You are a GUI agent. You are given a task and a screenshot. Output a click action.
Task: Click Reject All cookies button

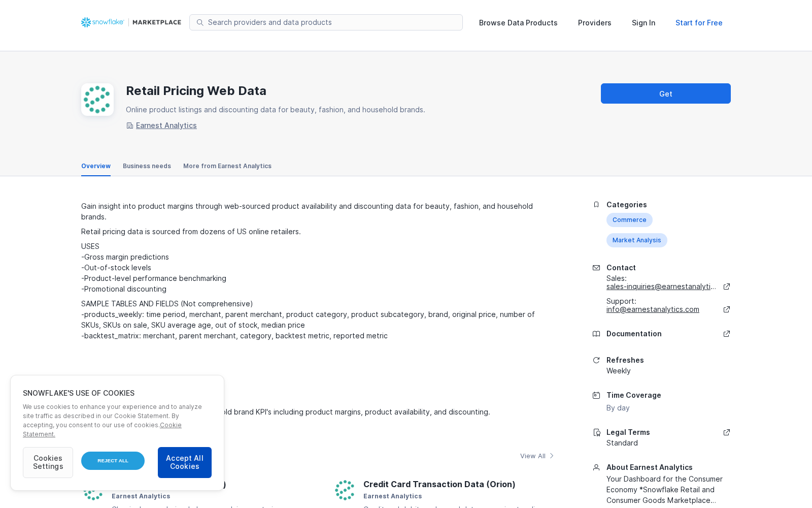[113, 461]
